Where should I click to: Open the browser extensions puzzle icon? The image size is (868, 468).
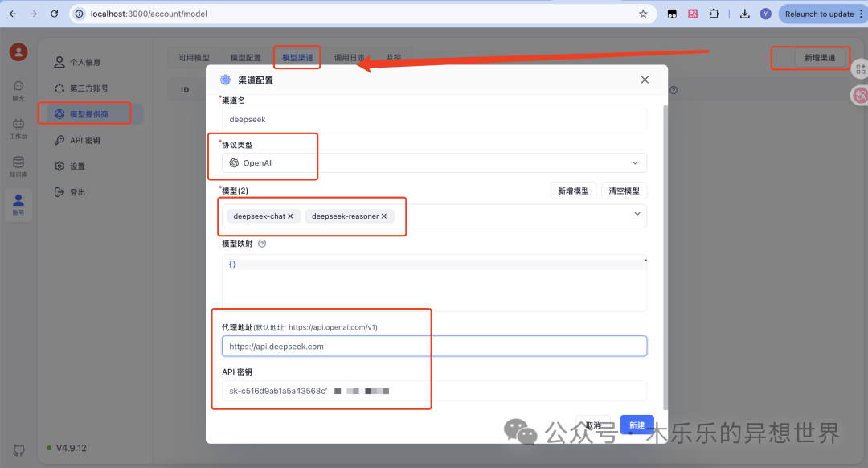point(714,14)
